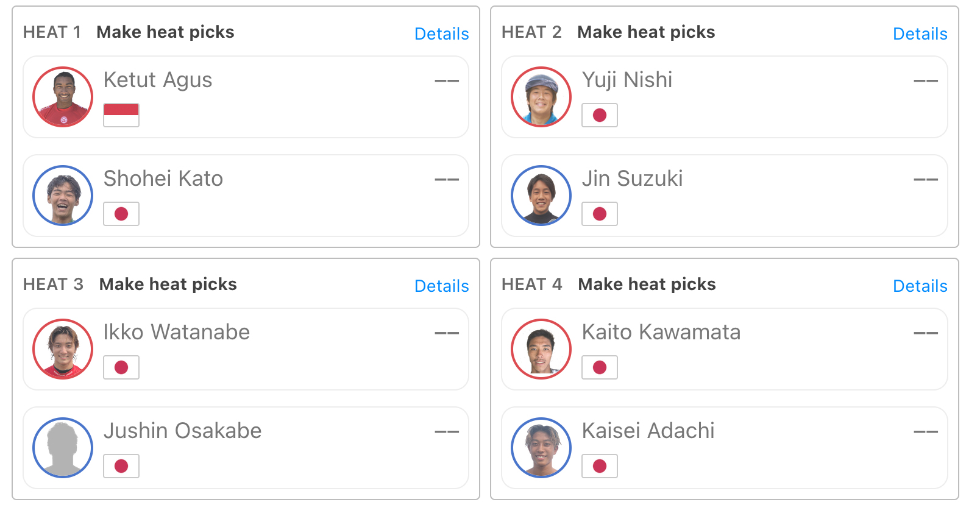
Task: View Details link of Heat 4
Action: coord(920,286)
